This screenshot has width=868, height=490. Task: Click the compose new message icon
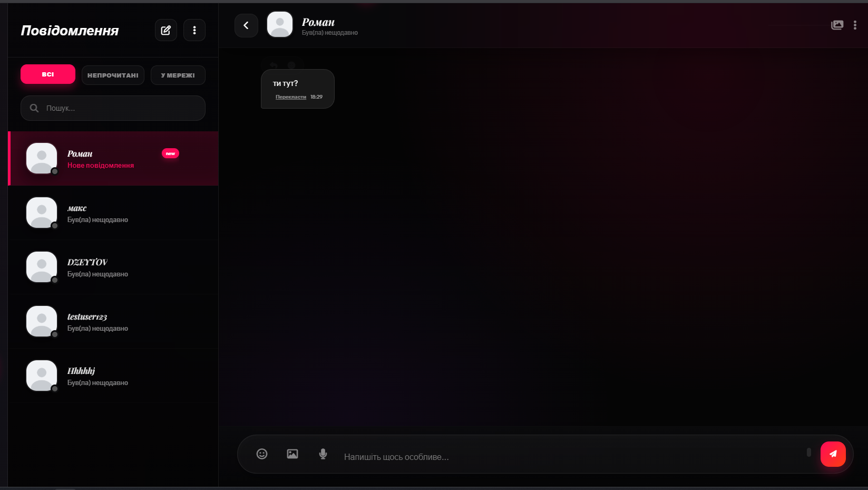click(165, 30)
